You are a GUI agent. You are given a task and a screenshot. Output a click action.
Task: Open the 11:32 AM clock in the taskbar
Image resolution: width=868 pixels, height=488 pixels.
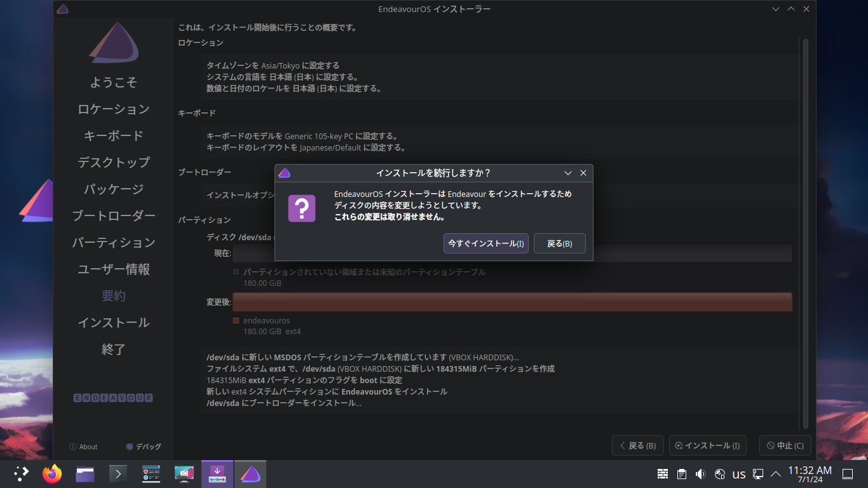click(x=810, y=474)
